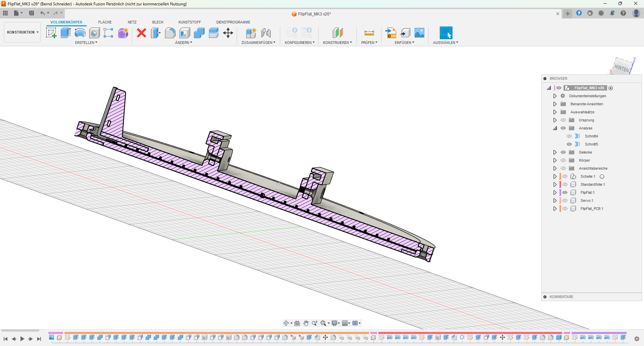Open the DIENSTPROGRAMME tab
The width and height of the screenshot is (644, 346).
click(x=233, y=22)
